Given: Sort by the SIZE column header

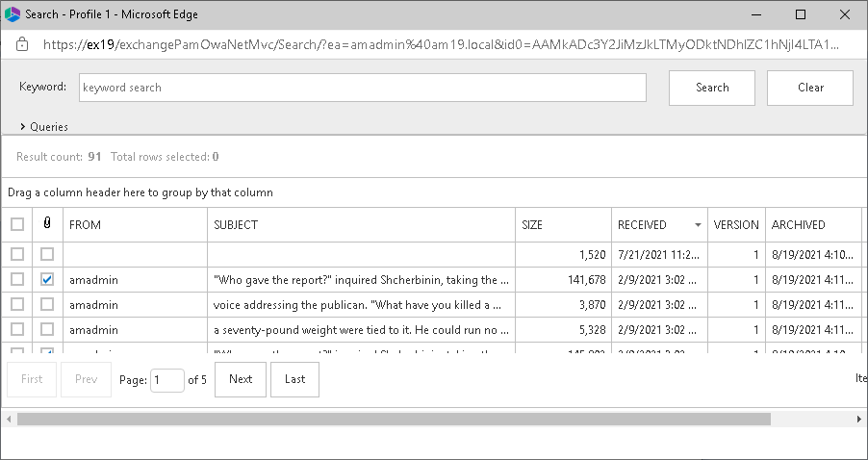Looking at the screenshot, I should (563, 225).
